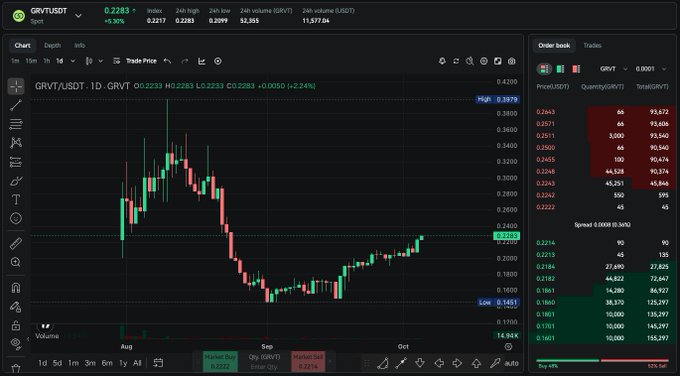Click the Market Sell button

[308, 362]
